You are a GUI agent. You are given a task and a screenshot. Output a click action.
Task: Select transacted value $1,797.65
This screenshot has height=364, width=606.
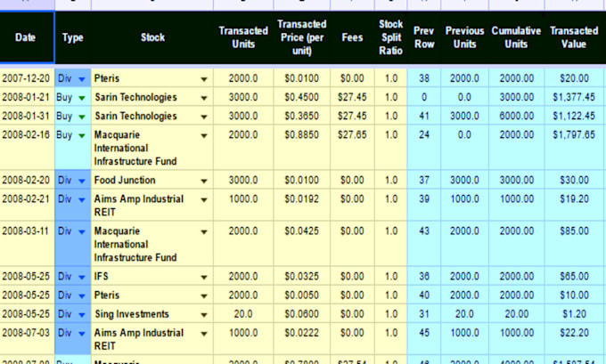pyautogui.click(x=574, y=147)
